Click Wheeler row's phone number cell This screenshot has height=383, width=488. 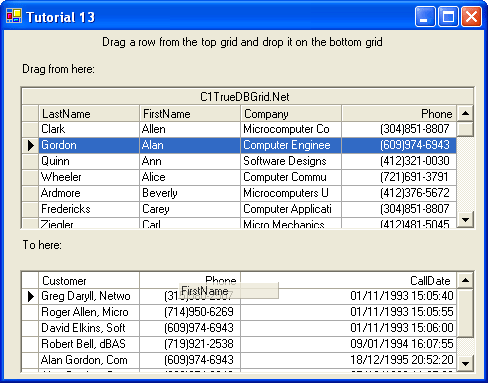399,177
